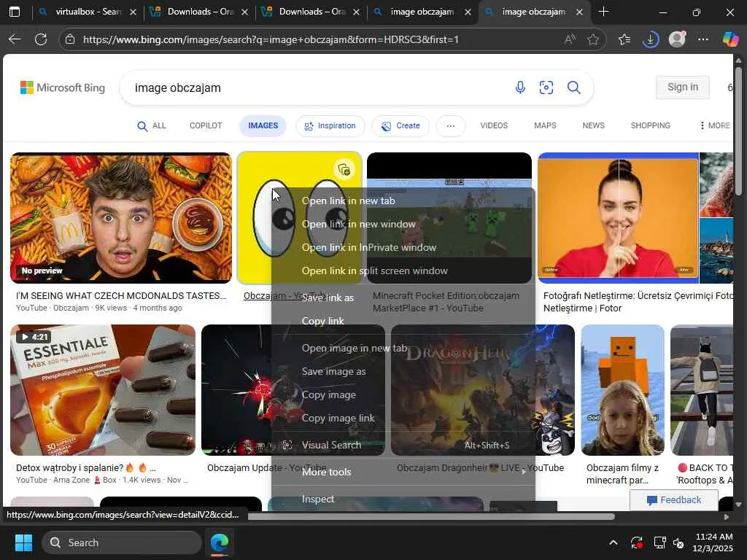Image resolution: width=747 pixels, height=560 pixels.
Task: Select the VIDEOS search category
Action: click(x=494, y=125)
